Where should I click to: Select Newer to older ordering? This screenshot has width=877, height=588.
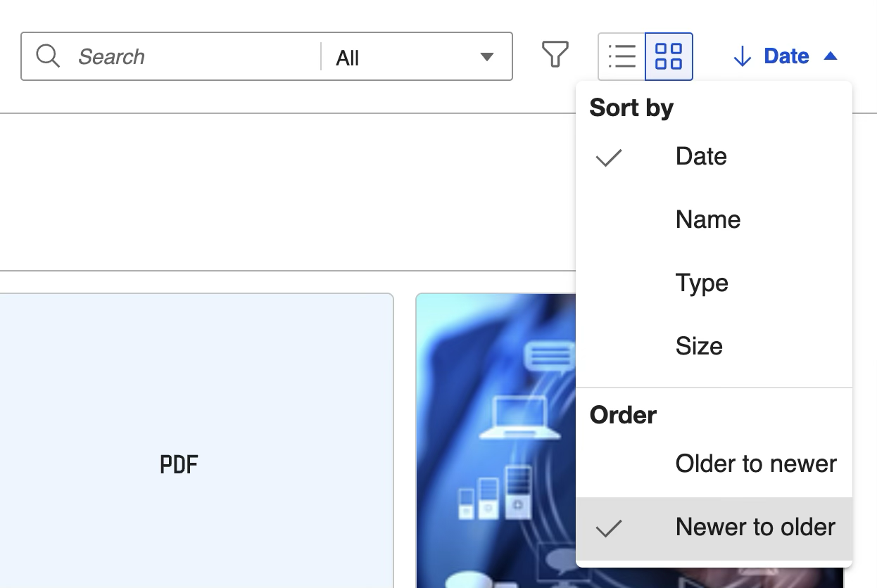[755, 527]
